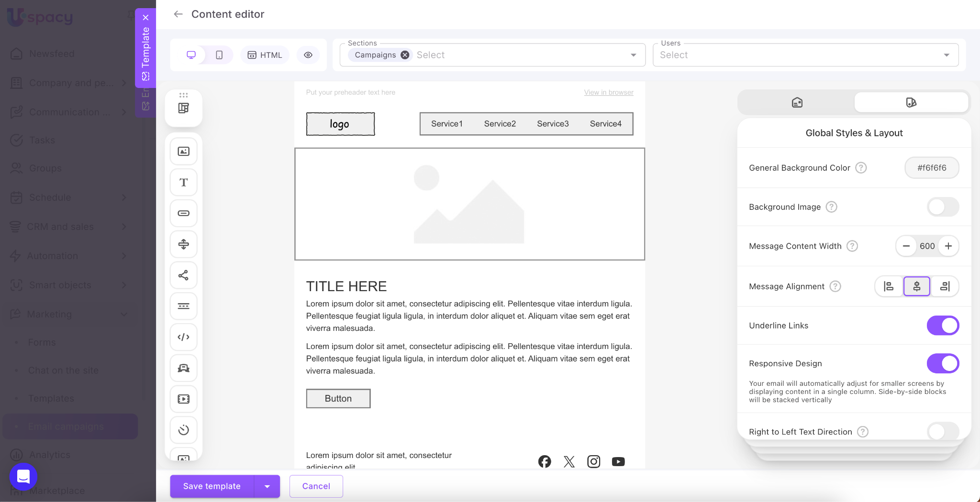Screen dimensions: 980x502
Task: Expand the Sections dropdown arrow
Action: point(633,55)
